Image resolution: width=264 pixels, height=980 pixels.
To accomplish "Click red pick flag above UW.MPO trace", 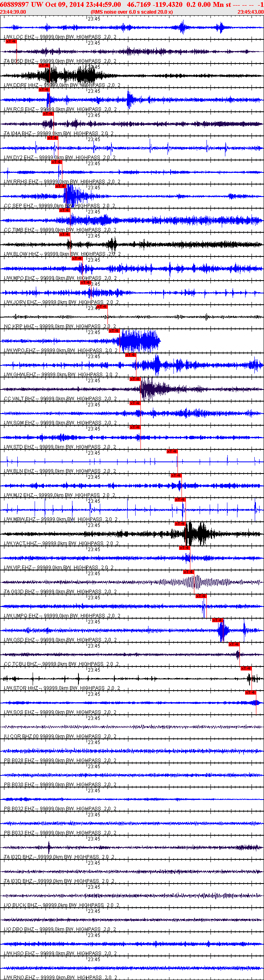I will [77, 258].
